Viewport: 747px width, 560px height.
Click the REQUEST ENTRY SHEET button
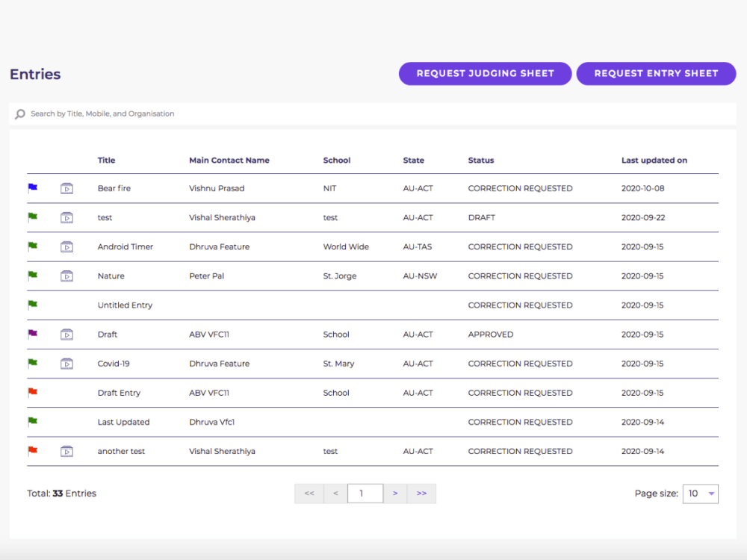(x=656, y=73)
